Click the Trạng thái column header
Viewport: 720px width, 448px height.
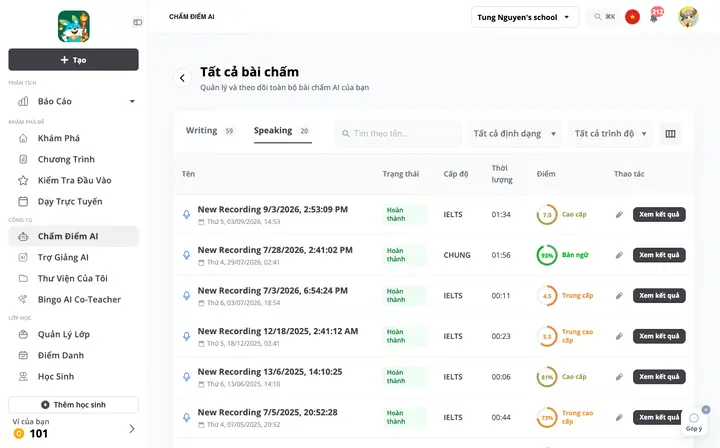tap(401, 174)
